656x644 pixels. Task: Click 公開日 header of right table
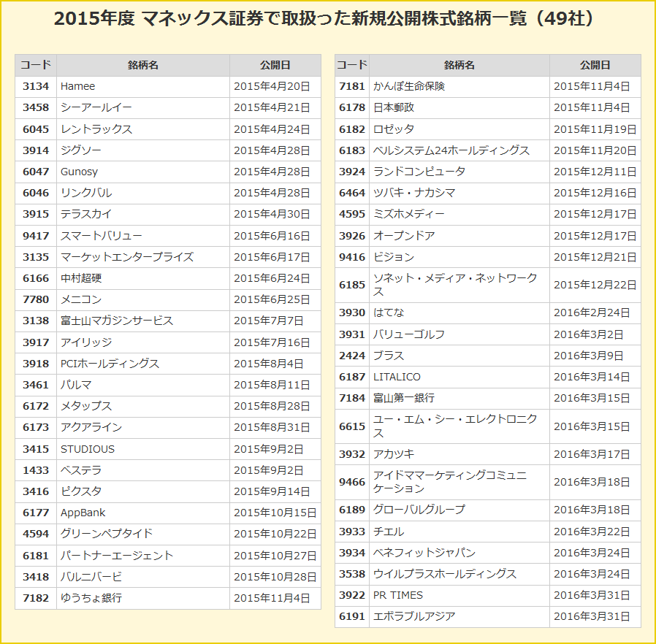point(595,65)
